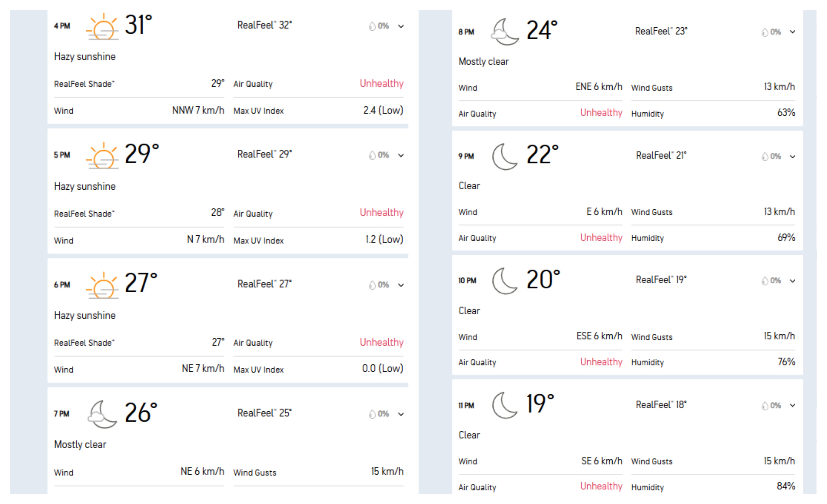The height and width of the screenshot is (504, 827).
Task: Toggle the 10 PM forecast chevron
Action: [x=793, y=281]
